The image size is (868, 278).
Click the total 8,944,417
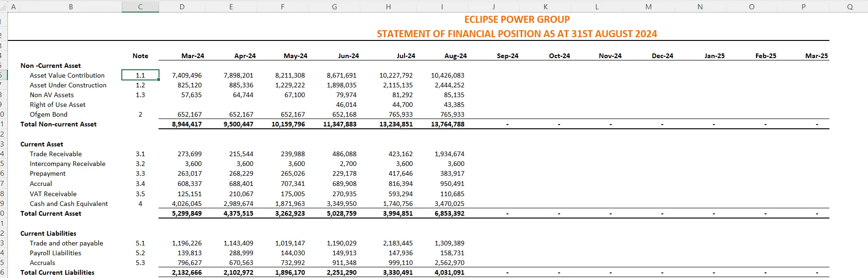click(x=187, y=124)
